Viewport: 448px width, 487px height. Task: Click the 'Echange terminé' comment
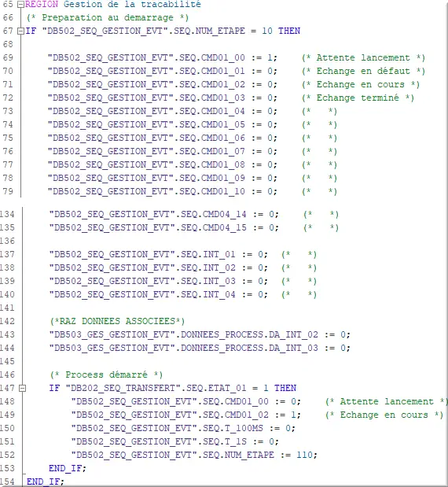[358, 98]
